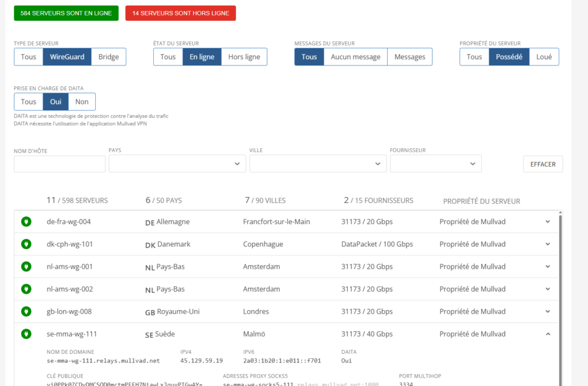This screenshot has width=588, height=386.
Task: Expand details for de-fra-wg-004 row
Action: point(548,222)
